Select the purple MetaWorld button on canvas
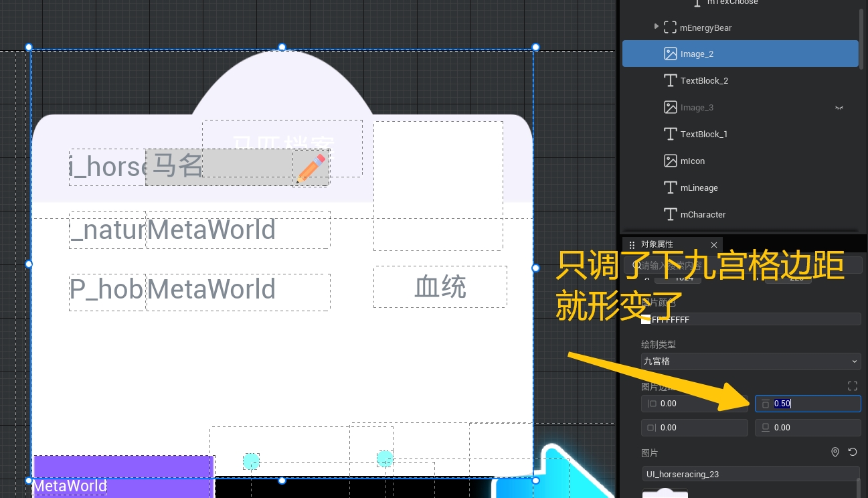 (x=124, y=477)
